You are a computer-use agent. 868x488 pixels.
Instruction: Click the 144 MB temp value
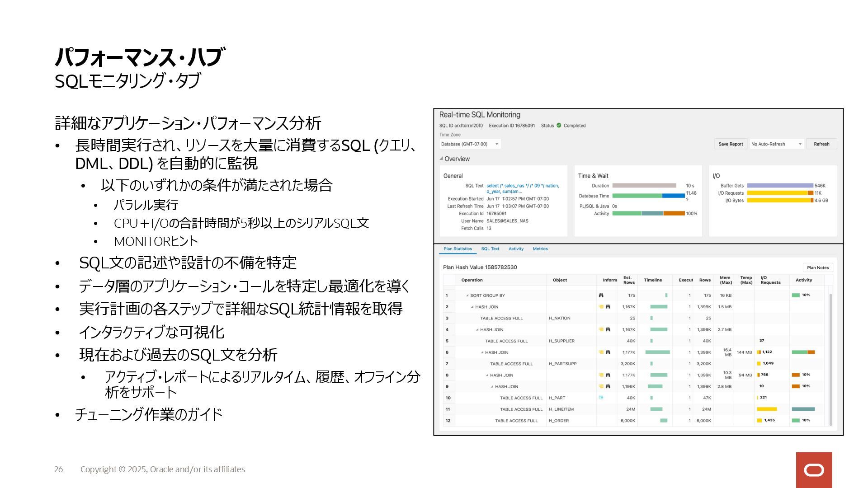click(744, 352)
